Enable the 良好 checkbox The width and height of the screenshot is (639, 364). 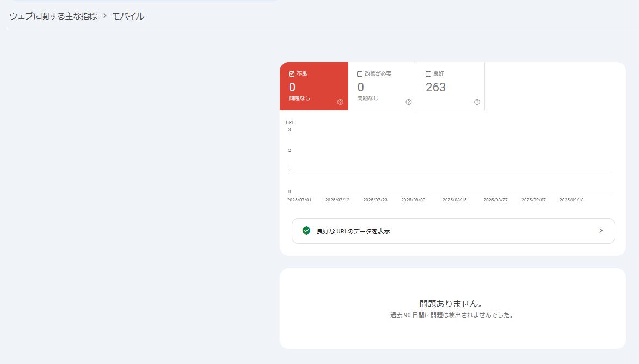(x=428, y=74)
